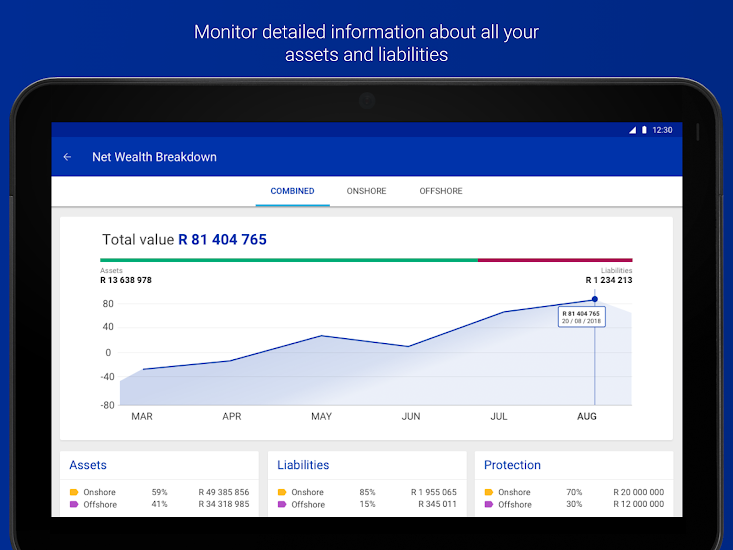Viewport: 733px width, 550px height.
Task: Click Protection Onshore yellow tag icon
Action: tap(489, 492)
